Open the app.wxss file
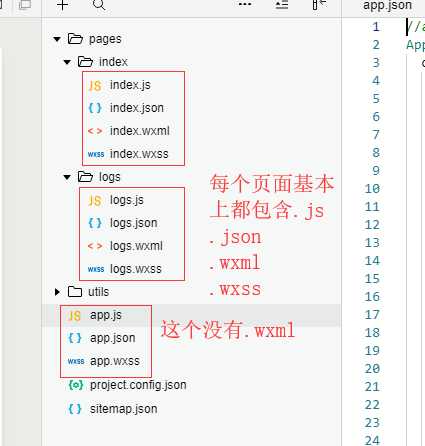 115,361
